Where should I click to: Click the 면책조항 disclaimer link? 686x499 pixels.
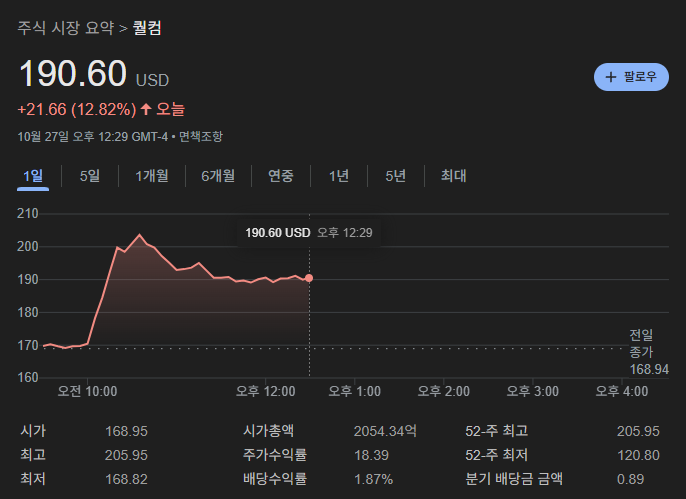[x=201, y=136]
